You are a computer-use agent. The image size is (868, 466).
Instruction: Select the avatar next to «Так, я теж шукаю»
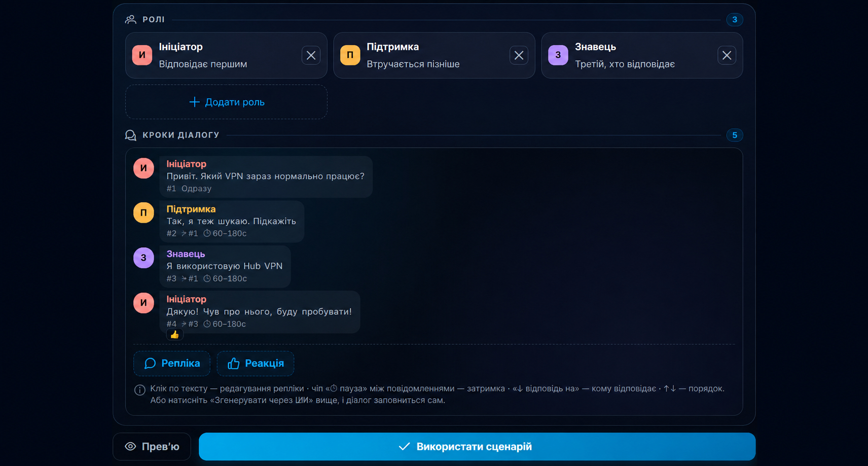coord(143,212)
